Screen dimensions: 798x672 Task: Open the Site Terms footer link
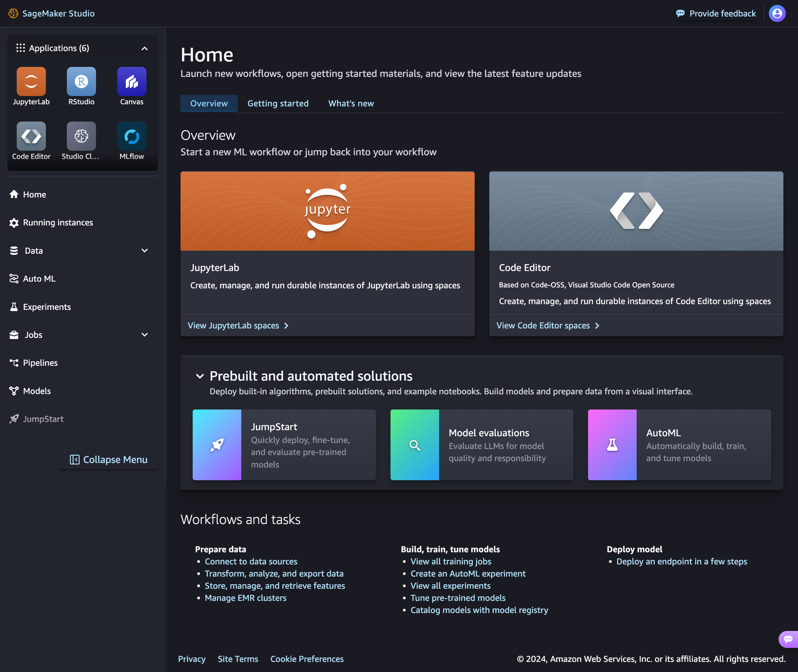(x=238, y=659)
